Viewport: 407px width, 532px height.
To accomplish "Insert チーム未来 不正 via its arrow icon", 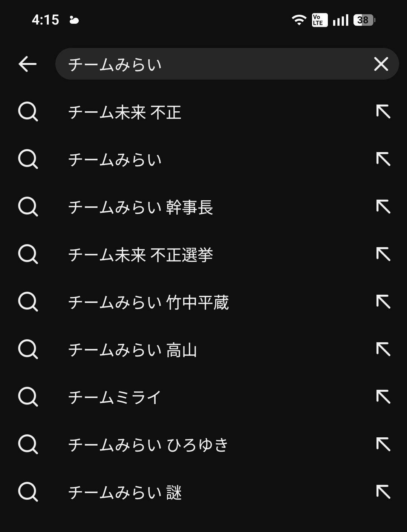I will coord(383,112).
